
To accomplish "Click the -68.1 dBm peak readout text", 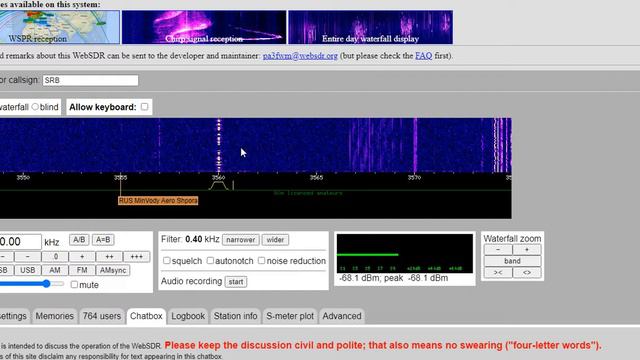I will [x=393, y=278].
